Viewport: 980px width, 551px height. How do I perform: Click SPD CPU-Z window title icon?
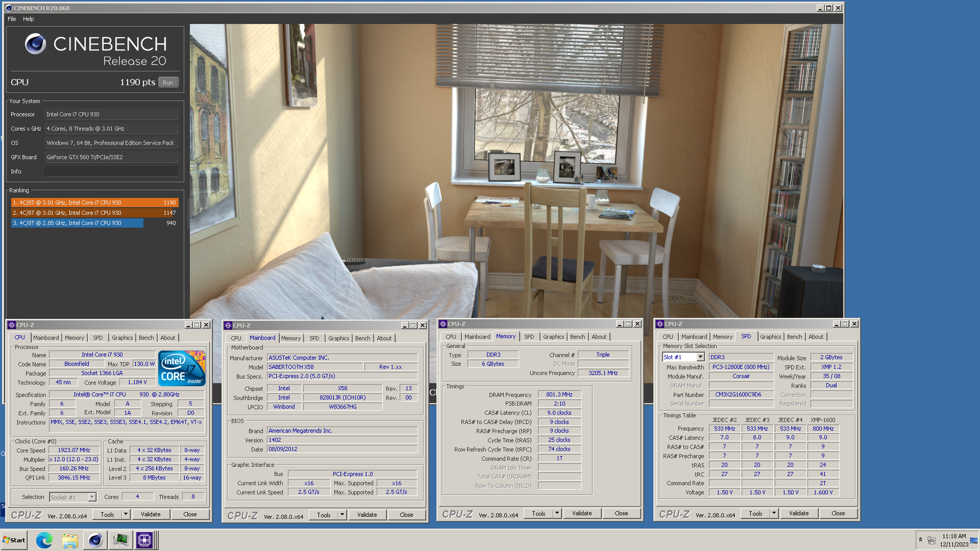click(x=660, y=324)
